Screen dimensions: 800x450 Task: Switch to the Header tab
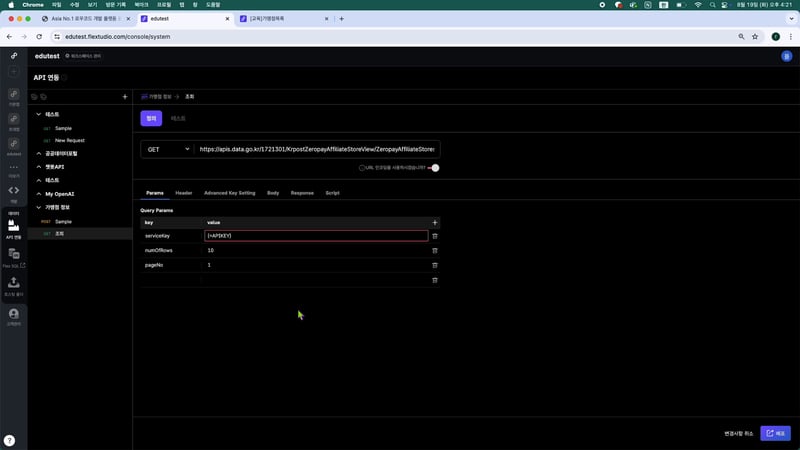pyautogui.click(x=183, y=192)
